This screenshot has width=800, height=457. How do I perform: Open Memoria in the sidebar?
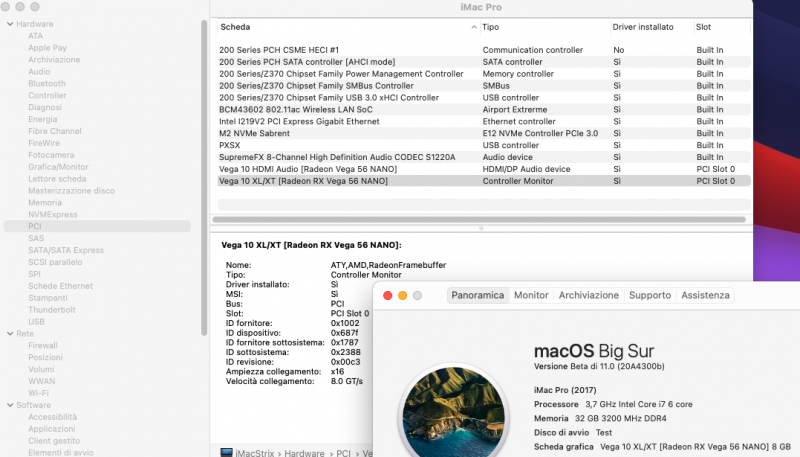[x=45, y=202]
